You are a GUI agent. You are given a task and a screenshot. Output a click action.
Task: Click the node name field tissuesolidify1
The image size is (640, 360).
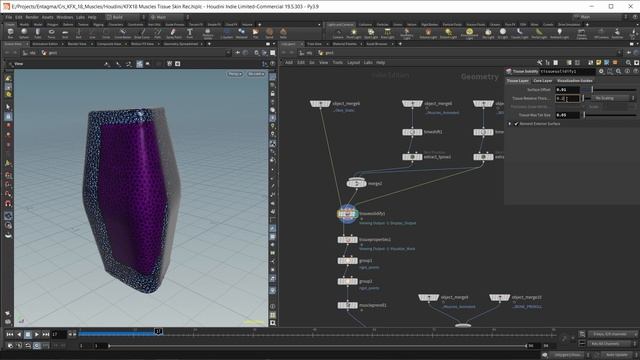(x=567, y=71)
